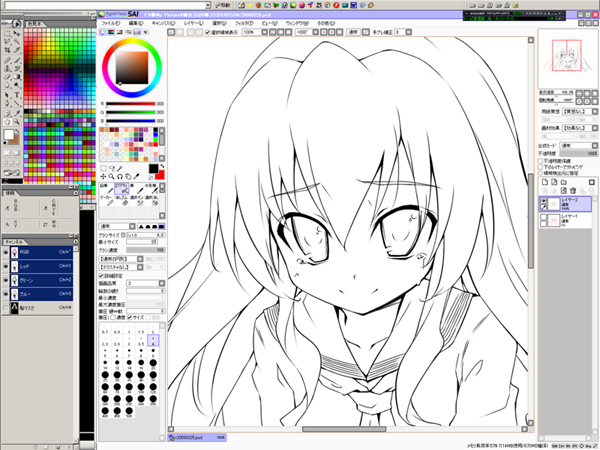
Task: Adjust the 不透明度 opacity slider
Action: click(579, 153)
